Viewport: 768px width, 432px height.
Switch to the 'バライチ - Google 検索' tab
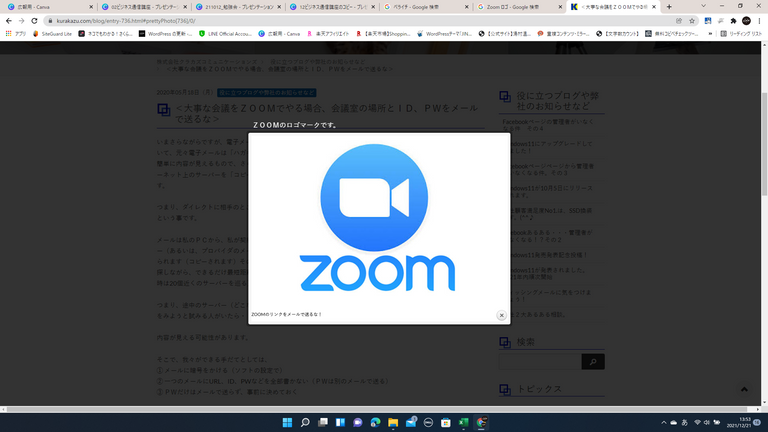tap(420, 6)
